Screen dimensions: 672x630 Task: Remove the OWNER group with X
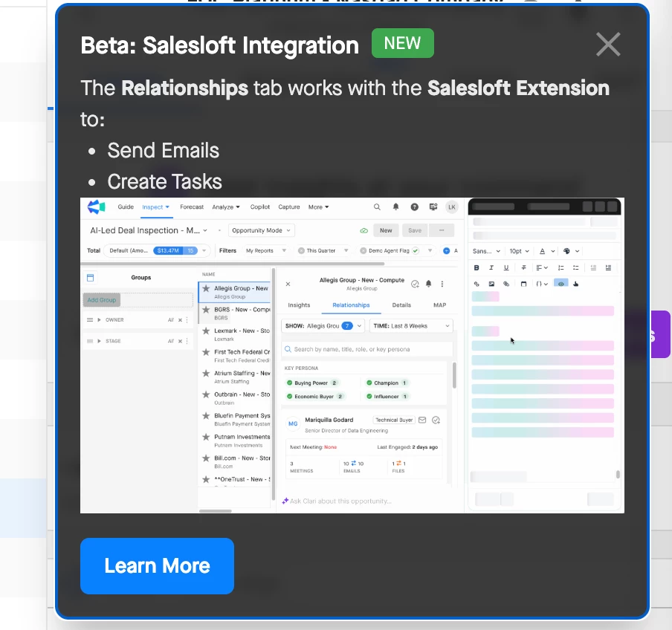tap(181, 320)
